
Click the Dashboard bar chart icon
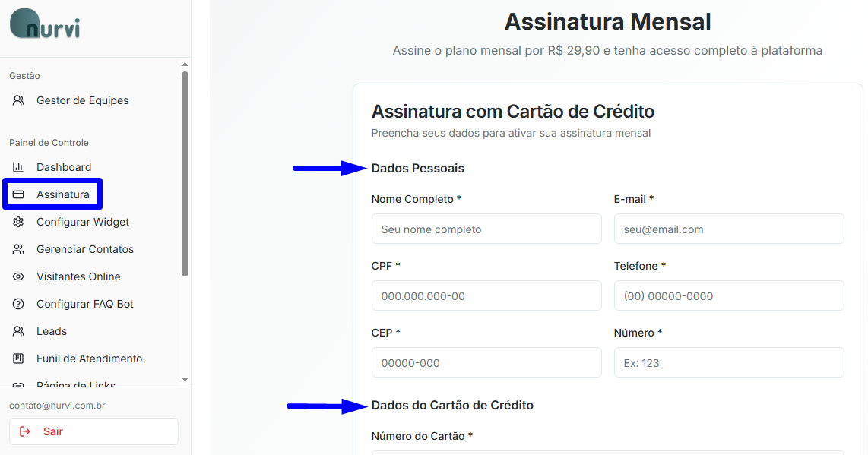point(19,167)
